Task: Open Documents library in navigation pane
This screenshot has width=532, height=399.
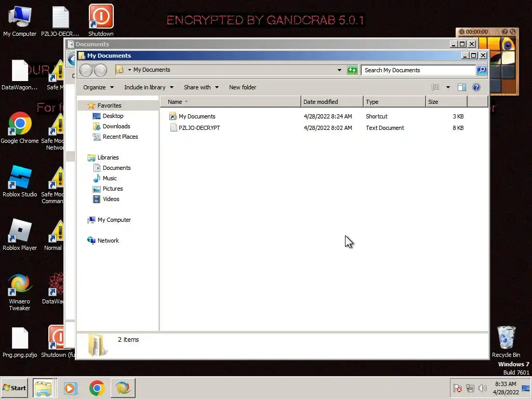Action: point(116,168)
